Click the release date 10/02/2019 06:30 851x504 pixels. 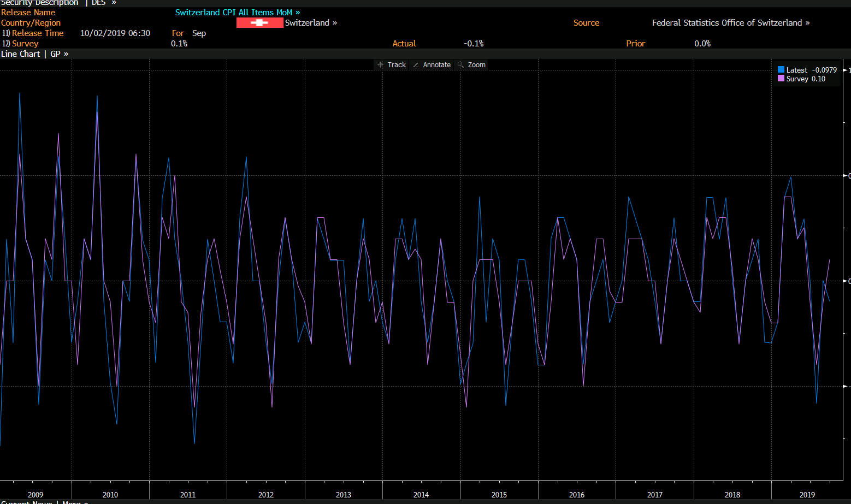115,33
